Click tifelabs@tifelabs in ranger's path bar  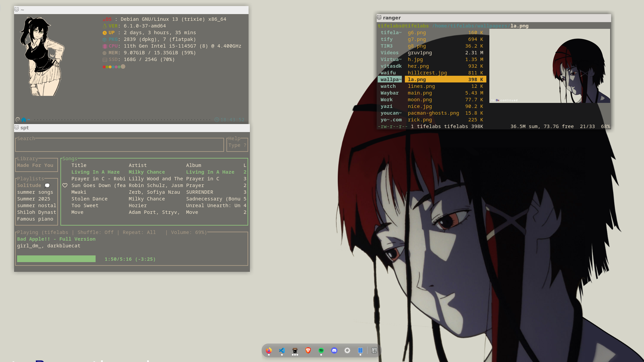tap(403, 26)
